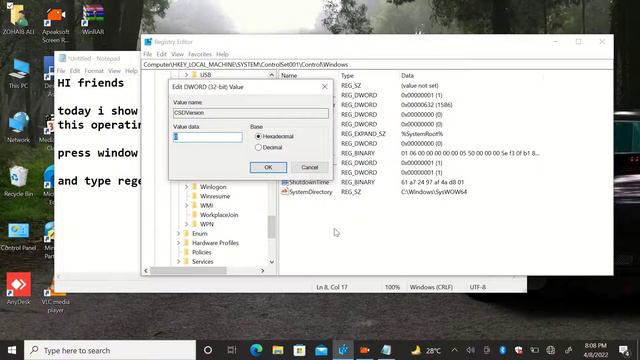The width and height of the screenshot is (640, 360).
Task: Switch to Registry Editor taskbar icon
Action: tap(343, 350)
